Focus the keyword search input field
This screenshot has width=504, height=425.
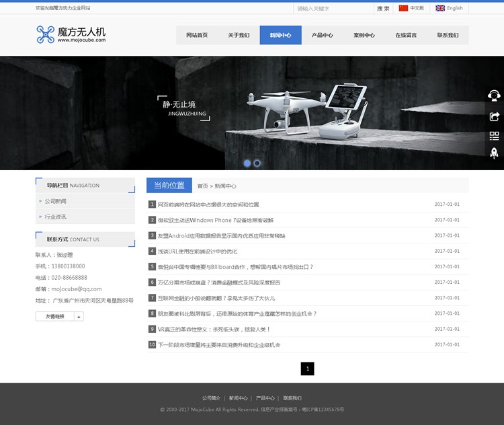pyautogui.click(x=333, y=8)
